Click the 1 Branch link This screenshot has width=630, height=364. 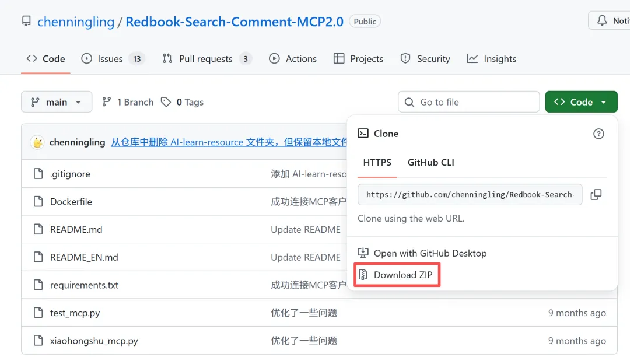(127, 102)
